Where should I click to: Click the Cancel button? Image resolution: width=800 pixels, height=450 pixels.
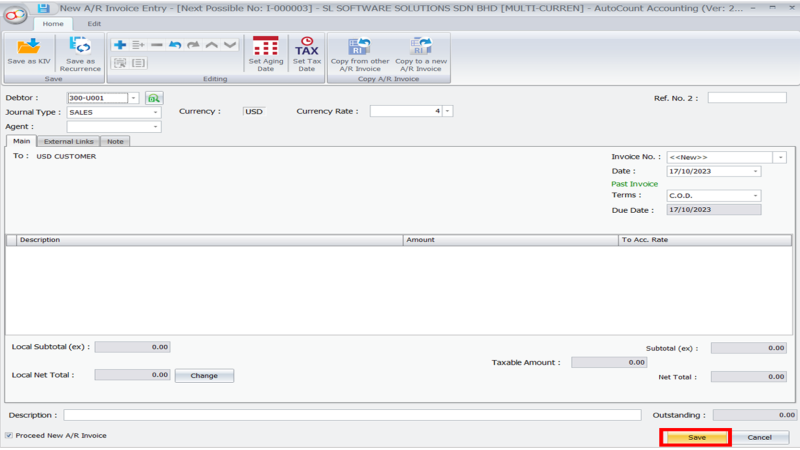[760, 437]
